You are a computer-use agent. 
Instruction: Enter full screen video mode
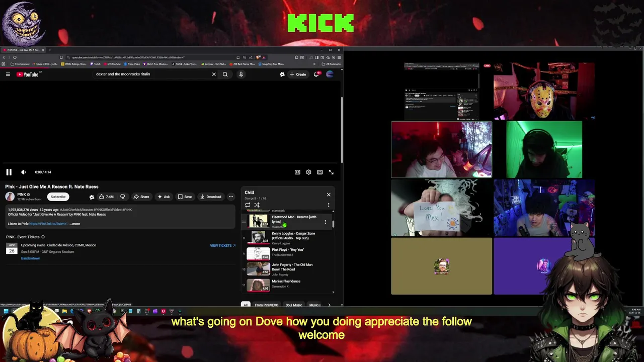tap(331, 172)
